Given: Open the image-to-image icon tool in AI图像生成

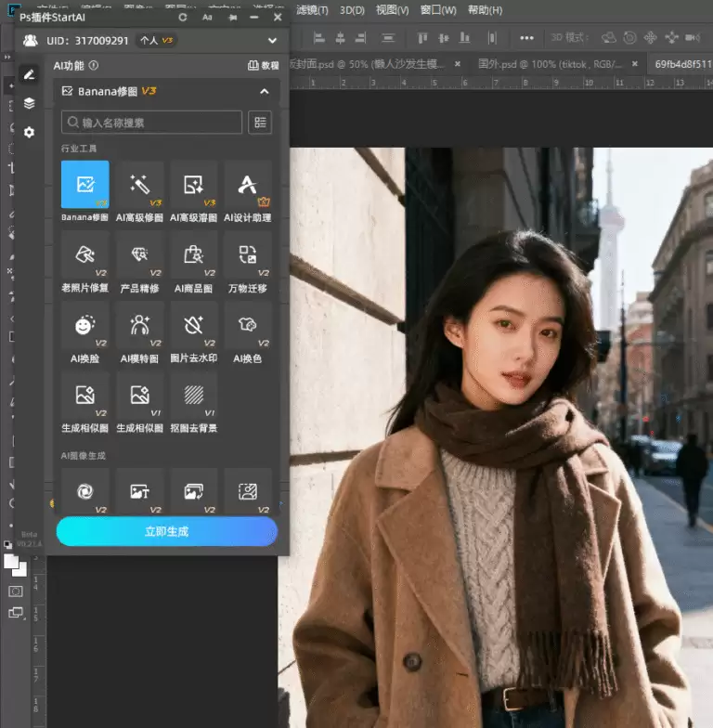Looking at the screenshot, I should click(193, 492).
